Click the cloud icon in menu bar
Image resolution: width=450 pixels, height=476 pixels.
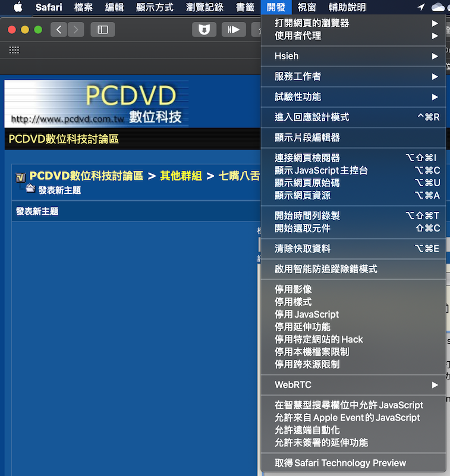pos(439,7)
